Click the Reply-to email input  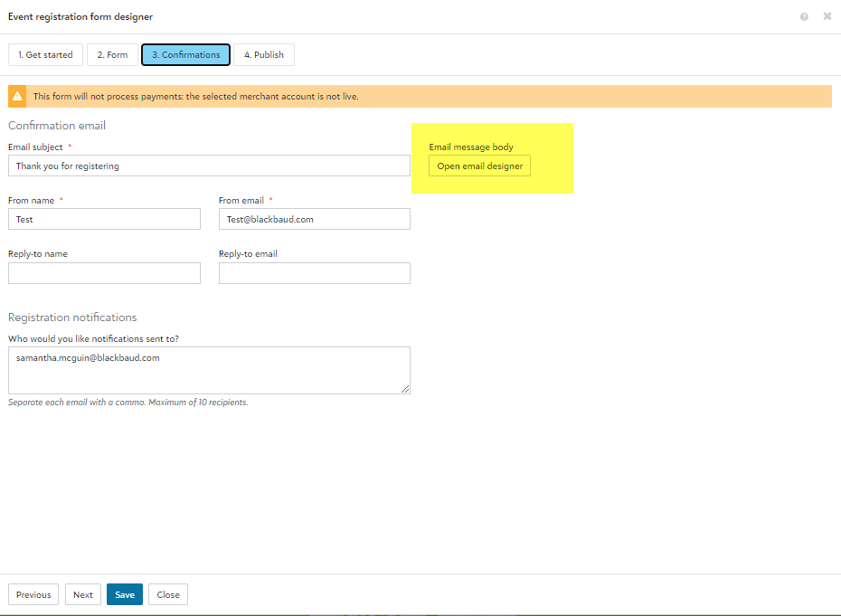[x=315, y=273]
